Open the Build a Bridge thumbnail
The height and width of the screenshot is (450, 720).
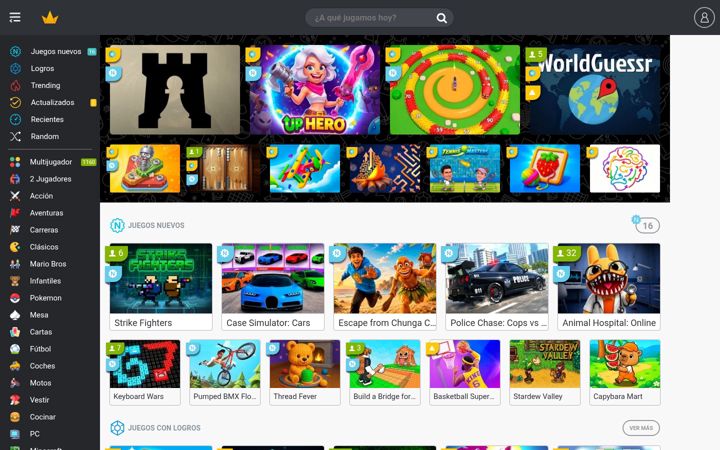click(385, 364)
